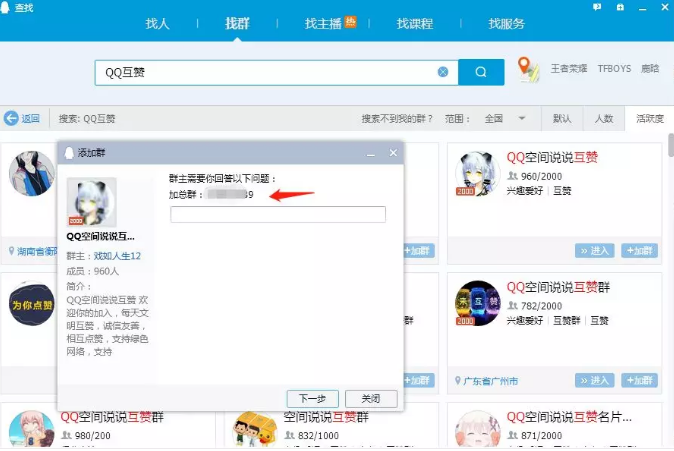The image size is (674, 451).
Task: Click avatar of the 782/2000 group
Action: [x=477, y=305]
